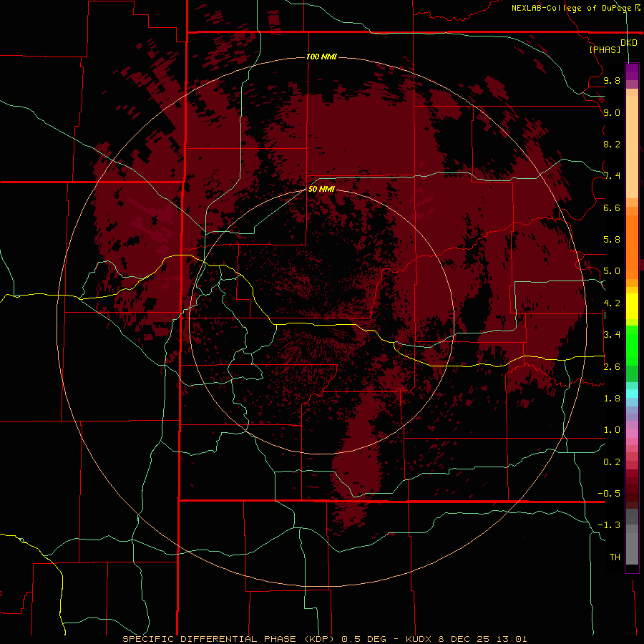Click the KUDX station identifier in caption
Viewport: 644px width, 644px height.
point(419,639)
